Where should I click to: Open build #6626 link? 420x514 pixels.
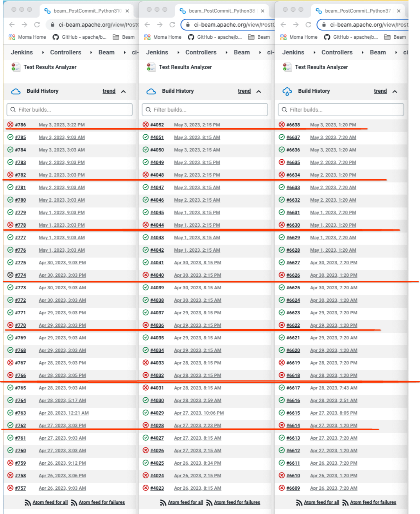(x=293, y=275)
